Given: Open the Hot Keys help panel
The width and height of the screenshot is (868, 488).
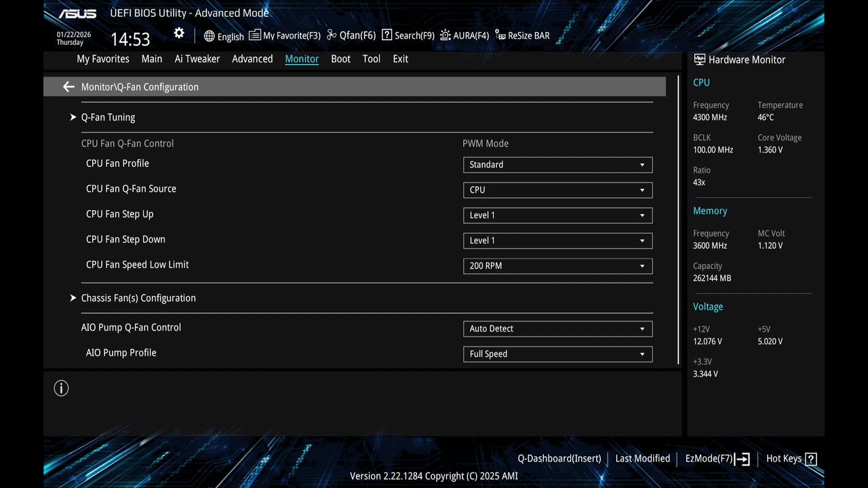Looking at the screenshot, I should [x=791, y=458].
